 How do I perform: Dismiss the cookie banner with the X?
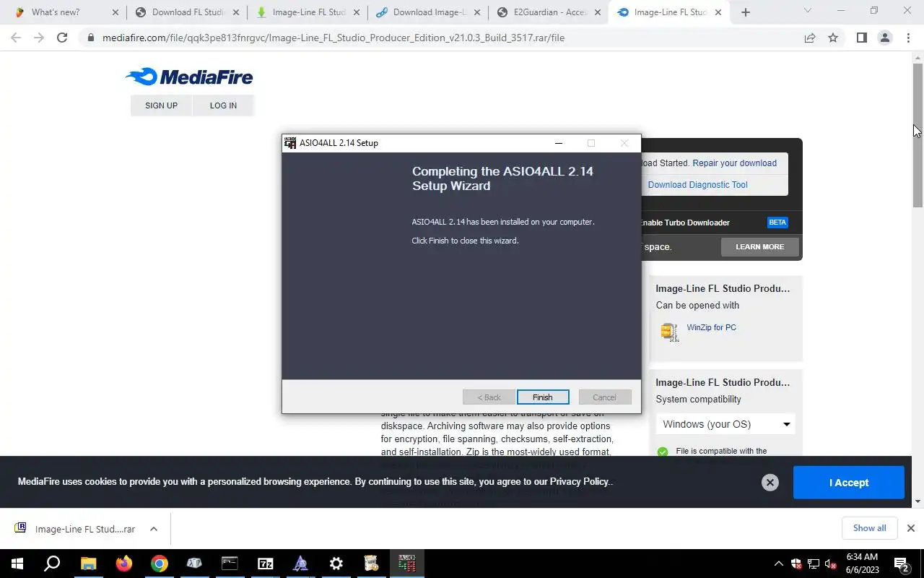770,483
